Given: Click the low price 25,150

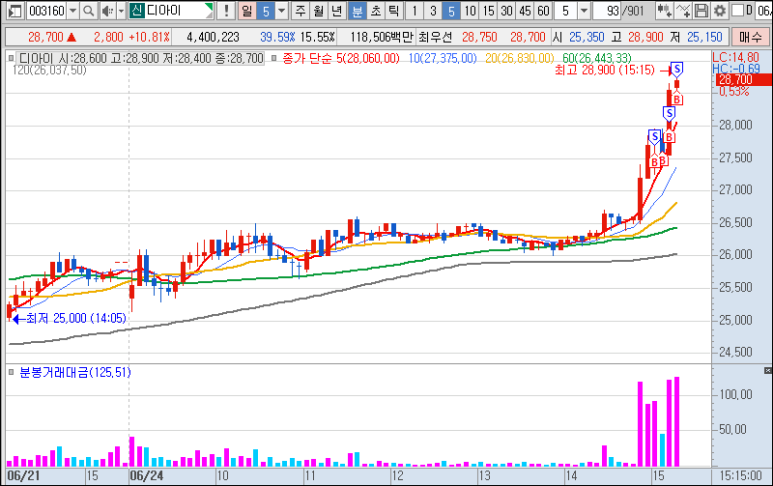Looking at the screenshot, I should point(704,37).
